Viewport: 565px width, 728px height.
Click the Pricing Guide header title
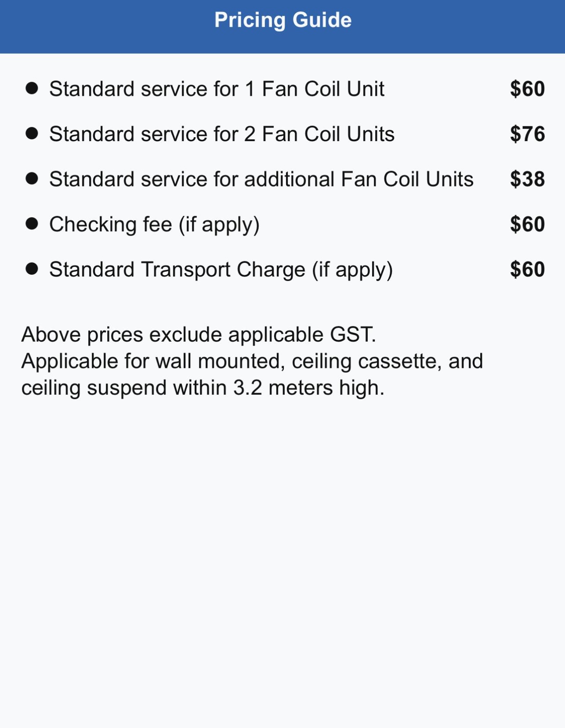[283, 20]
